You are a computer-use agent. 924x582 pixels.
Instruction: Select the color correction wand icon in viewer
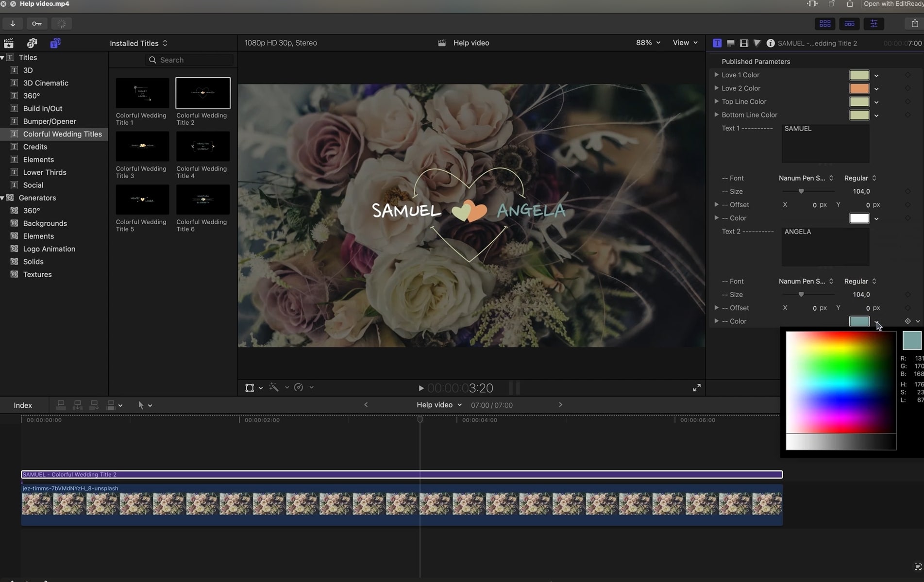click(274, 387)
